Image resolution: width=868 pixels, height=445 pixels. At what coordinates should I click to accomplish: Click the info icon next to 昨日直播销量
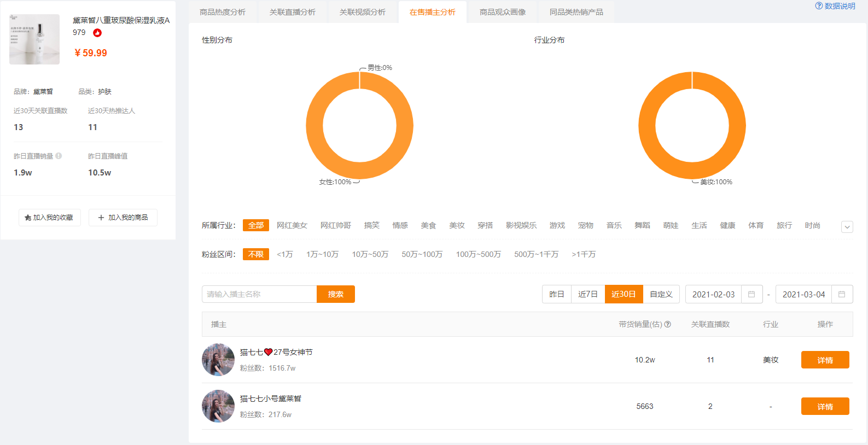tap(59, 156)
